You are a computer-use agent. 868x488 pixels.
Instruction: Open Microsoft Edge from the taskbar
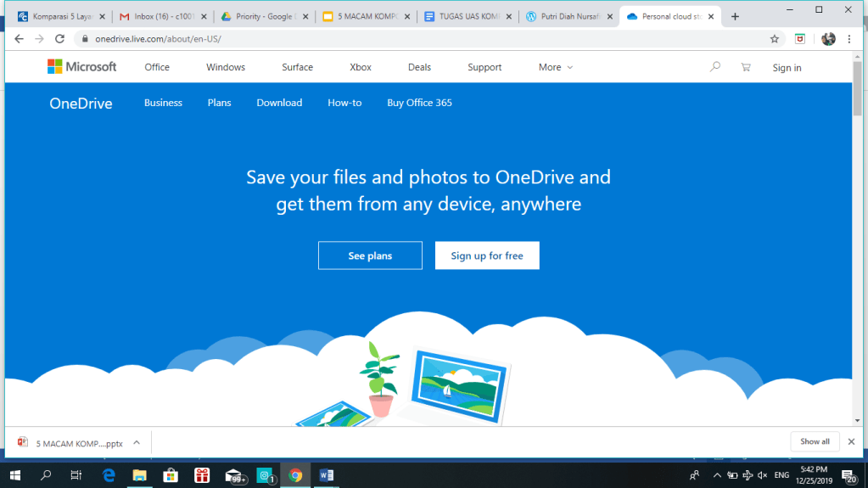(x=109, y=475)
